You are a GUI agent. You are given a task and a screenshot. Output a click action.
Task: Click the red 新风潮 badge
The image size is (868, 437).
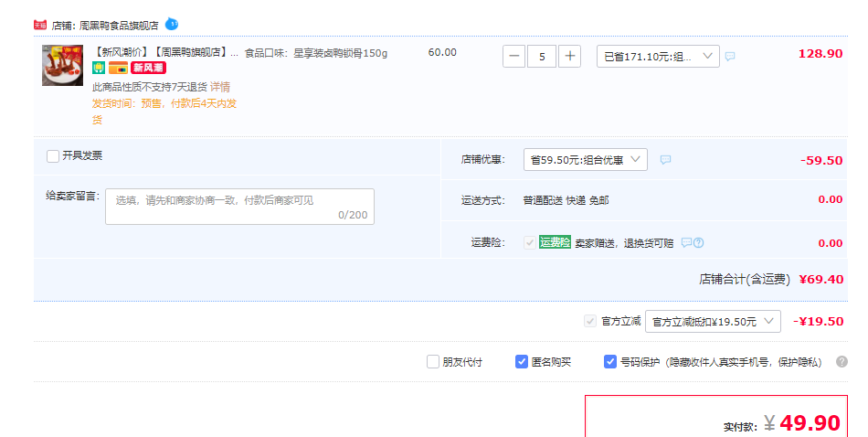pos(148,68)
